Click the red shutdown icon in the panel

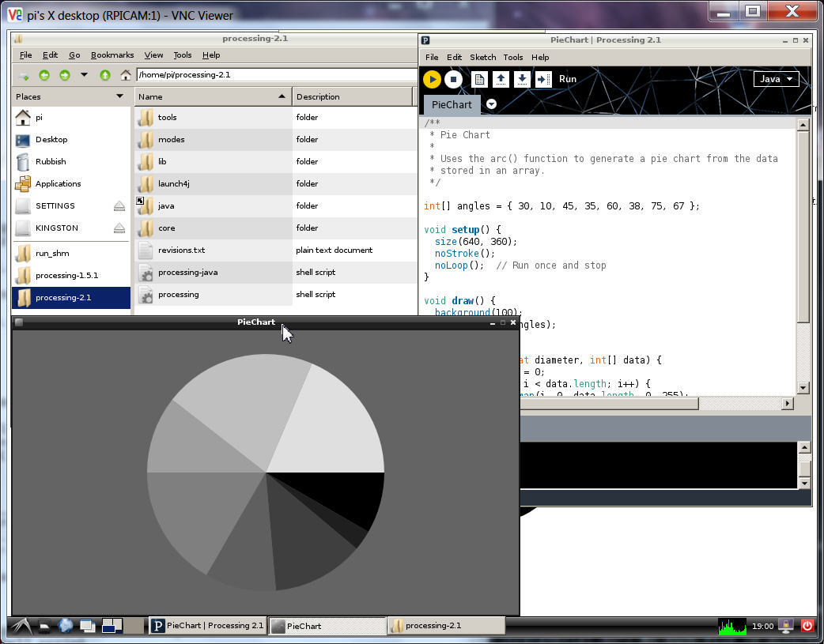[x=807, y=626]
